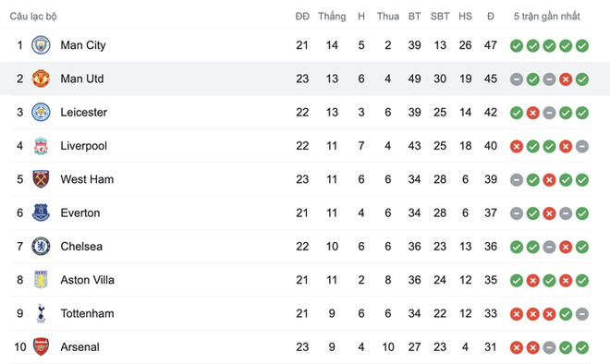The width and height of the screenshot is (610, 364).
Task: Open the Tottenham team name link
Action: [87, 313]
